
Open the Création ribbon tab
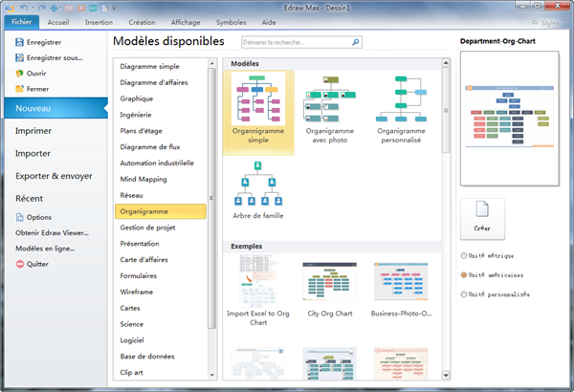142,22
